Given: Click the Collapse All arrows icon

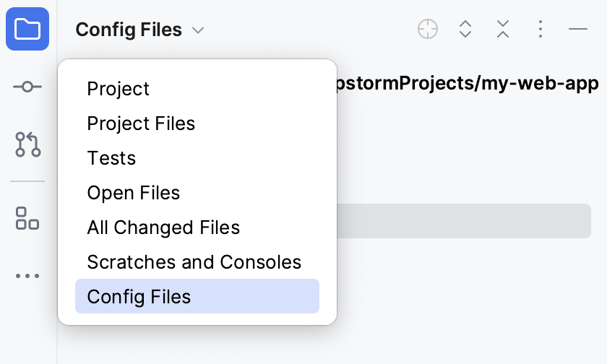Looking at the screenshot, I should 503,30.
